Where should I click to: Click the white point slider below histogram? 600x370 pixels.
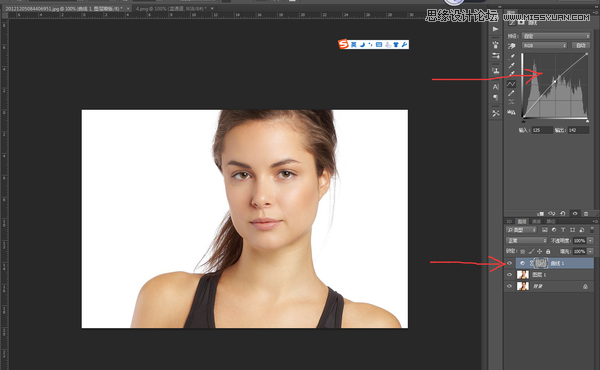point(587,121)
